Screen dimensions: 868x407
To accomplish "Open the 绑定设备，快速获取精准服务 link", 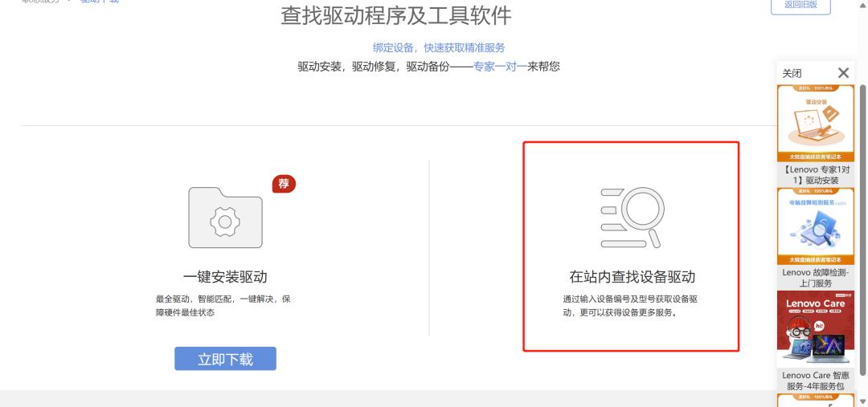I will point(439,47).
